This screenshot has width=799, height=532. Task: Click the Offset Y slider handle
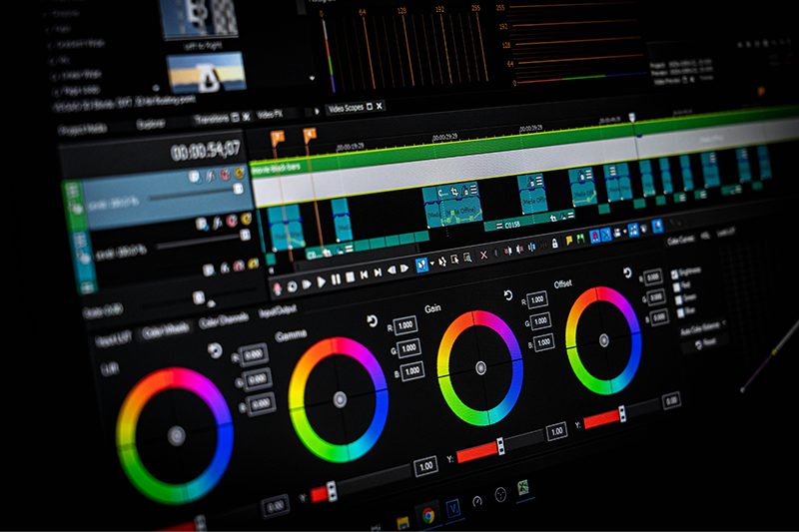pos(622,414)
